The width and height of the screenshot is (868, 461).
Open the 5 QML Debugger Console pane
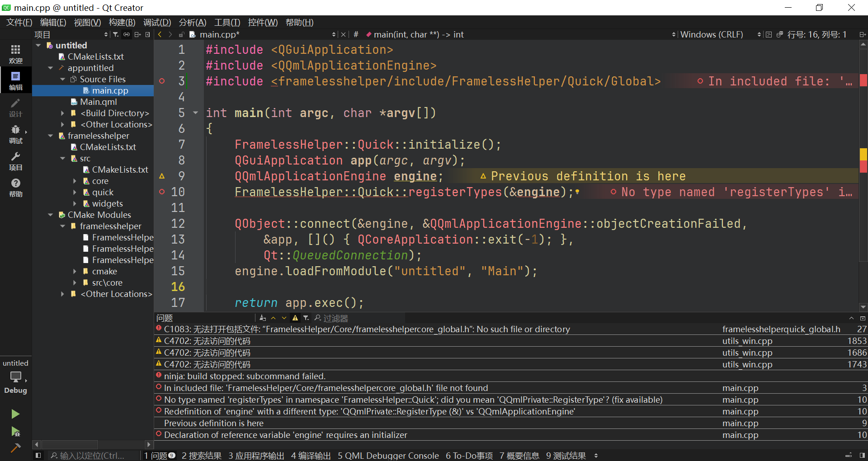click(x=388, y=456)
